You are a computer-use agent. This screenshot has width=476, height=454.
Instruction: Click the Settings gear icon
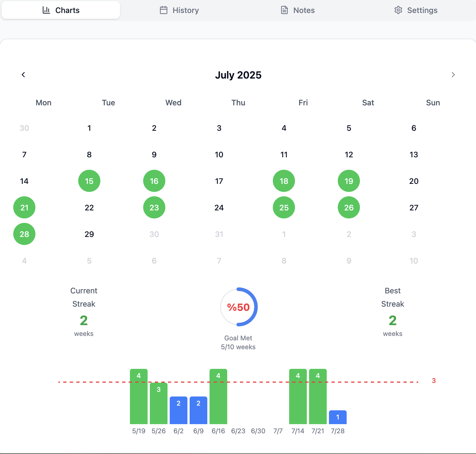pyautogui.click(x=398, y=10)
